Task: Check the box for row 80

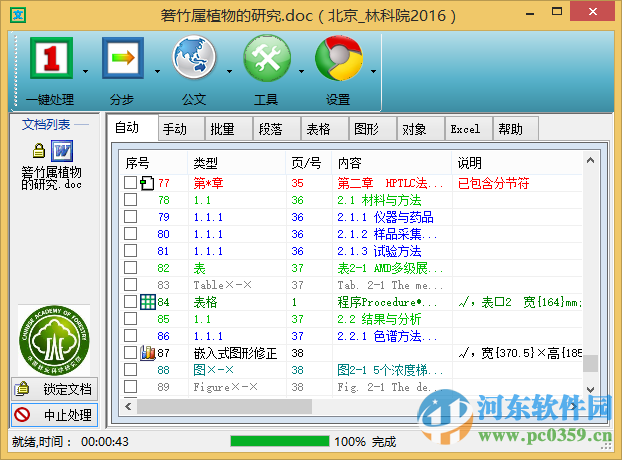Action: pos(131,234)
